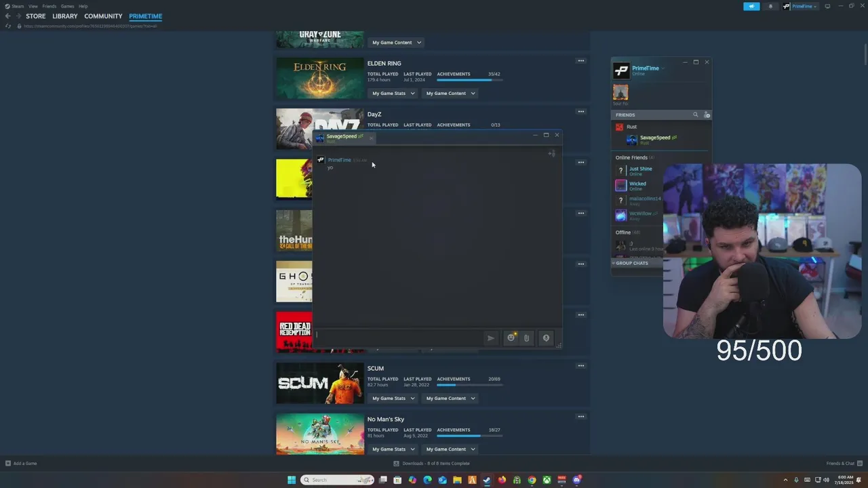The height and width of the screenshot is (488, 868).
Task: Click the SCUM achievements progress bar
Action: point(469,385)
